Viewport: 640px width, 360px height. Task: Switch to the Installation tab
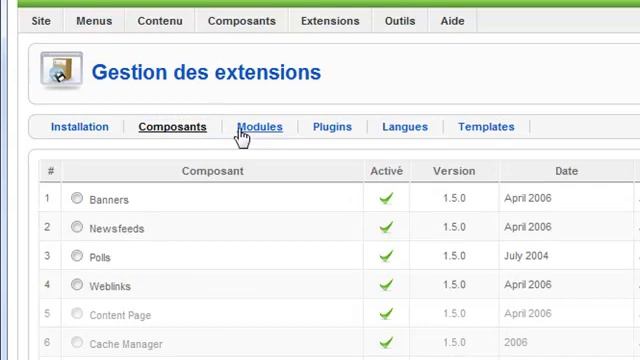tap(80, 127)
